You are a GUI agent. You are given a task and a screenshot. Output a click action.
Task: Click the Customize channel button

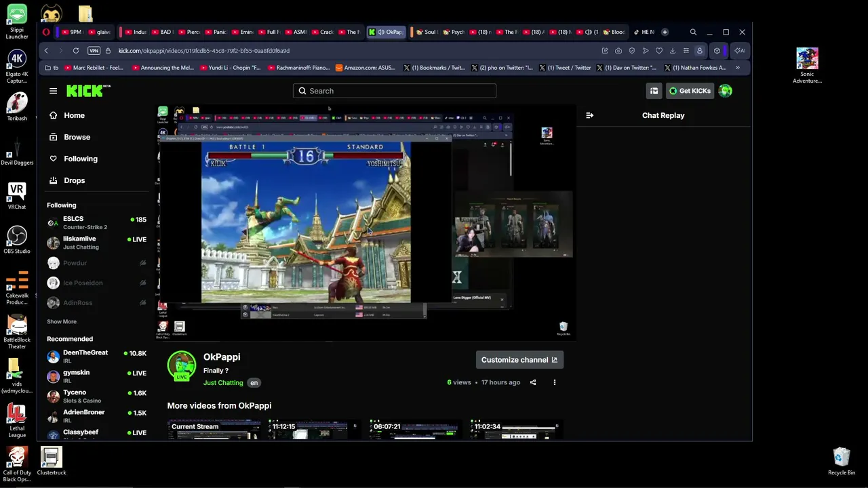coord(519,360)
